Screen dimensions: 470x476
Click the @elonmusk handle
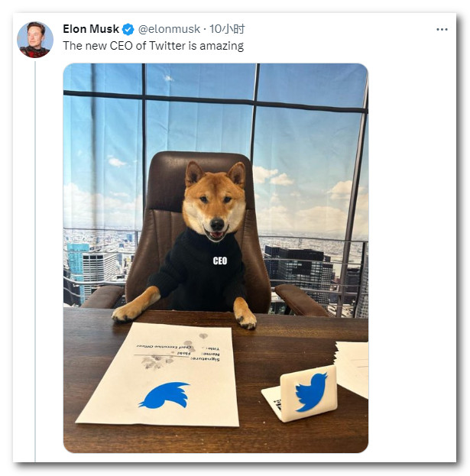pyautogui.click(x=169, y=29)
